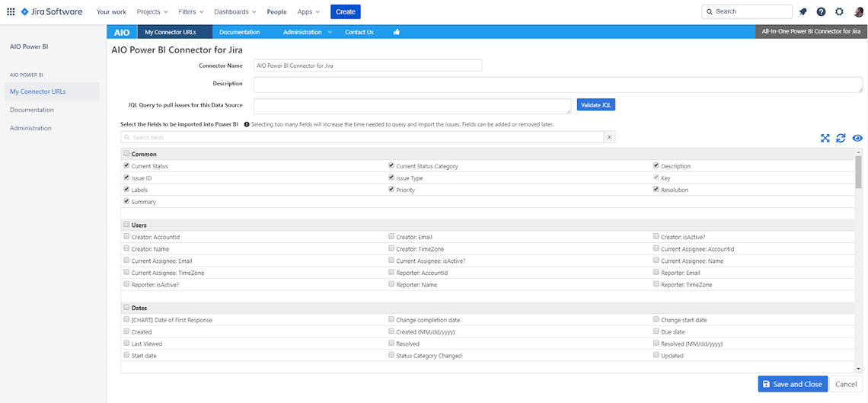
Task: Click the thumbs up icon in AIO bar
Action: (x=397, y=32)
